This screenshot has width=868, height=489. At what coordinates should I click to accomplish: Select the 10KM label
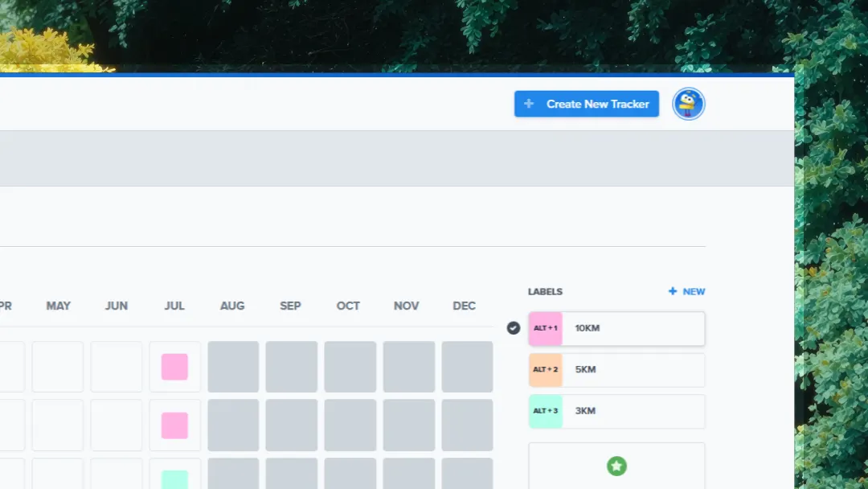[x=616, y=328]
